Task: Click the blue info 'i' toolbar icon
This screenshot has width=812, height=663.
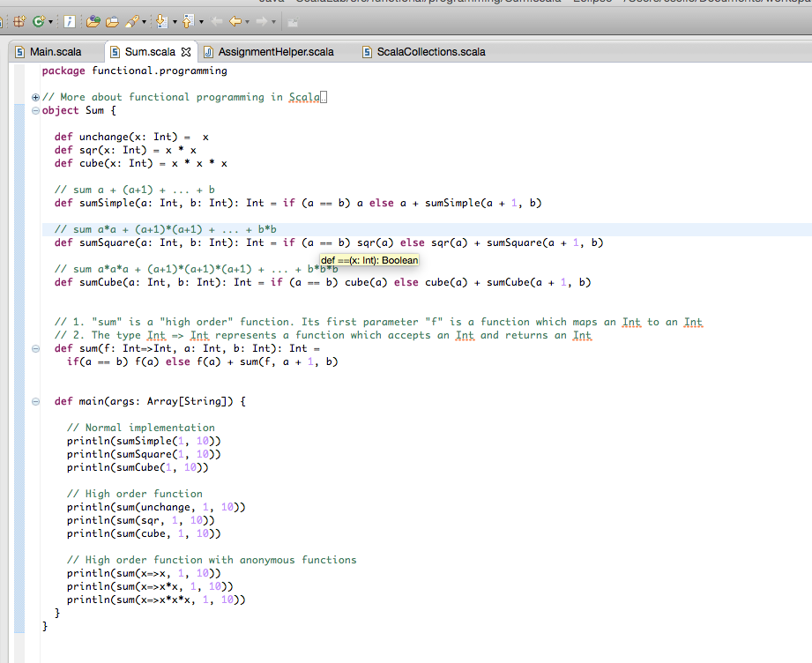Action: point(70,21)
